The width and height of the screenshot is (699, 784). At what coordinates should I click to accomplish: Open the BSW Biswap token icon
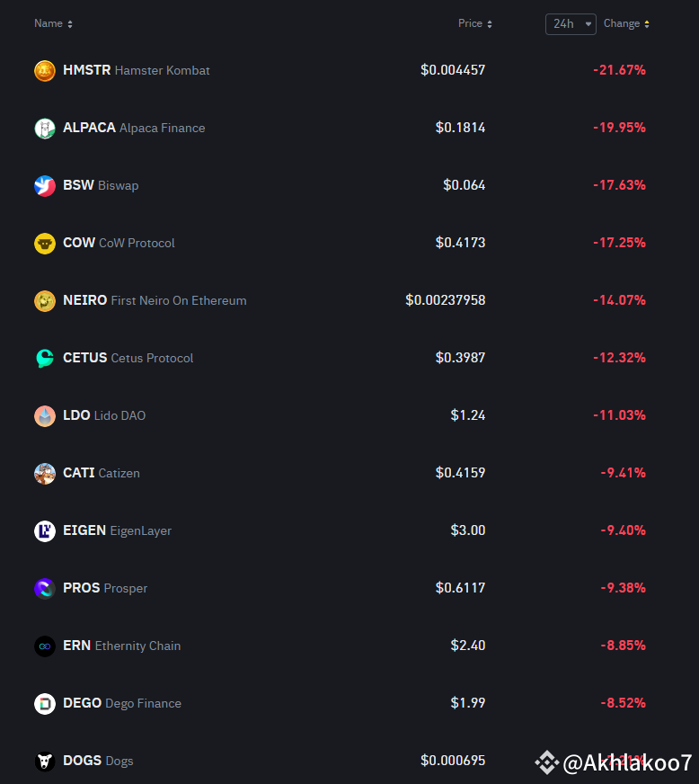click(44, 185)
